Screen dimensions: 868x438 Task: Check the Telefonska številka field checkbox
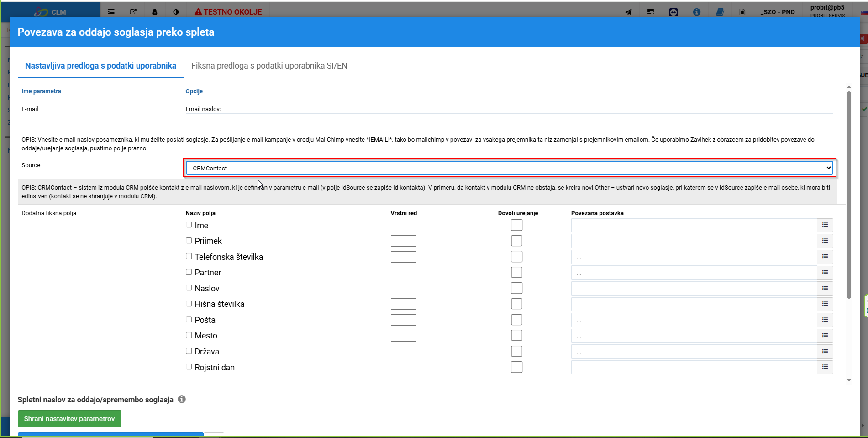[x=189, y=256]
